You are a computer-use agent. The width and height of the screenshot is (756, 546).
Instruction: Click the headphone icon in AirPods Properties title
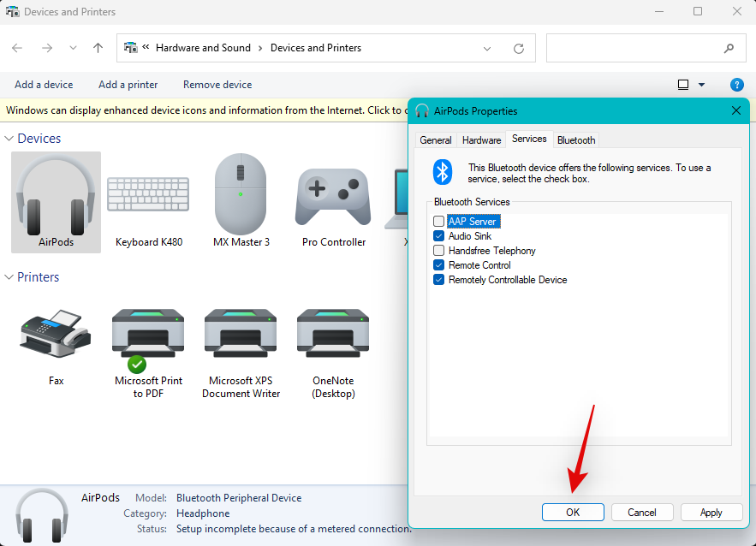point(422,111)
